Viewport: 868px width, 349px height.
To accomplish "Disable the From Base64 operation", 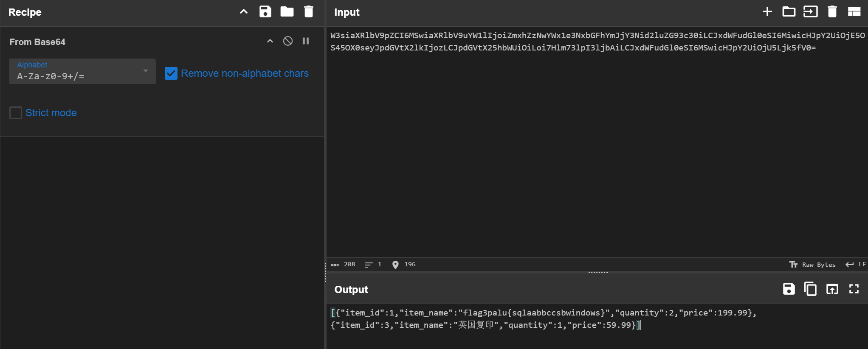I will pyautogui.click(x=288, y=41).
